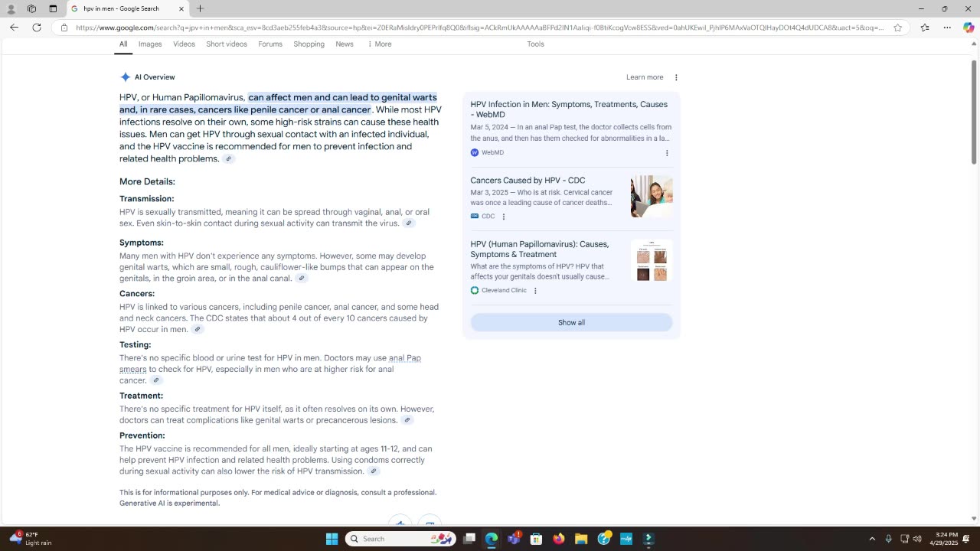Open the Forums tab
This screenshot has width=980, height=551.
click(270, 44)
